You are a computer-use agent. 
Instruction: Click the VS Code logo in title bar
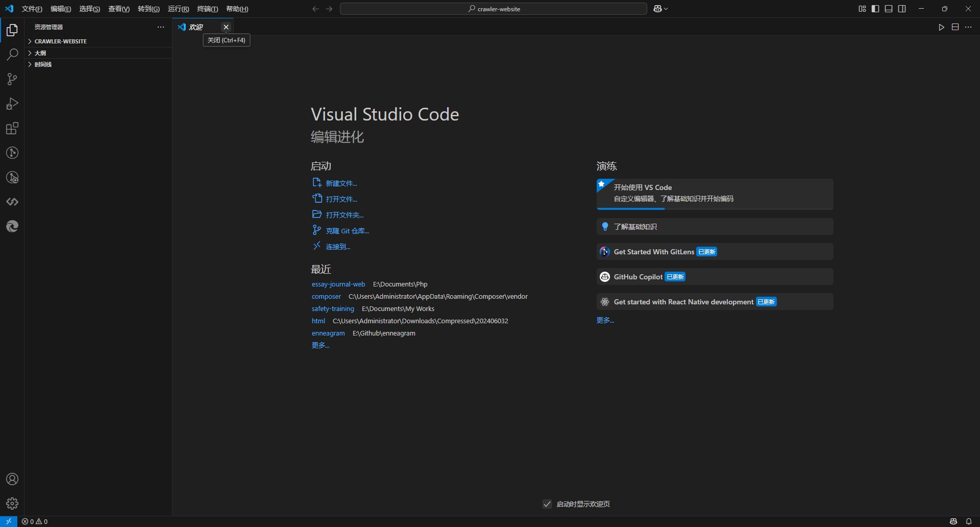9,9
